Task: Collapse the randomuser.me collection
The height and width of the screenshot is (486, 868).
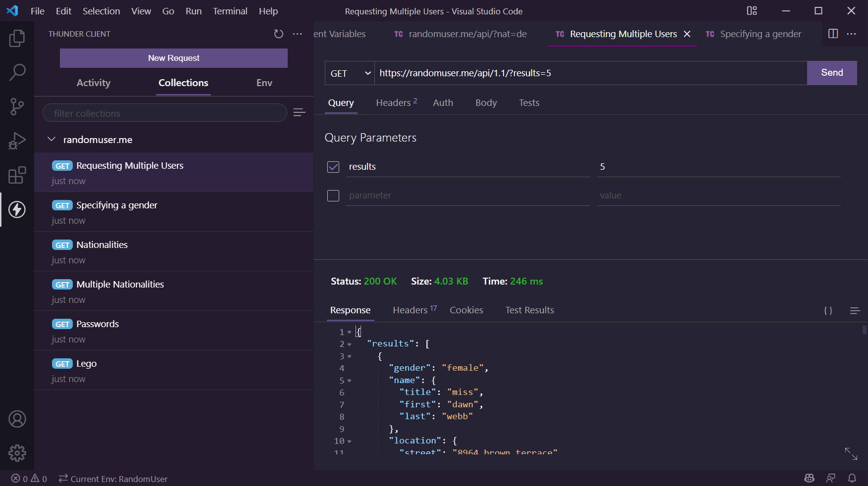Action: (51, 140)
